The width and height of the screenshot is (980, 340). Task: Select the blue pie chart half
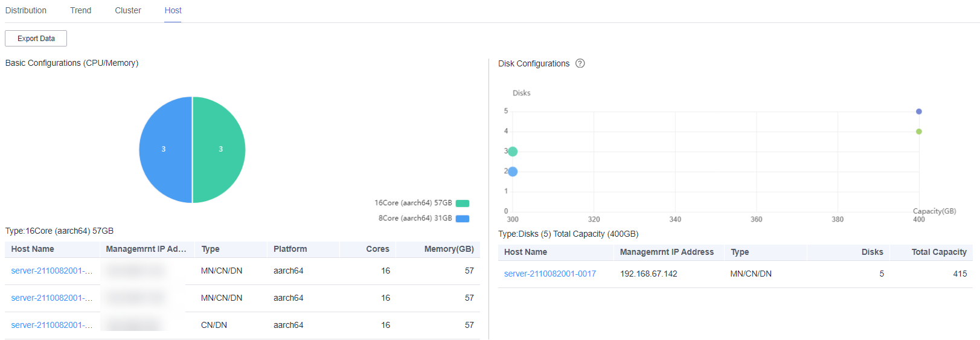[x=165, y=150]
